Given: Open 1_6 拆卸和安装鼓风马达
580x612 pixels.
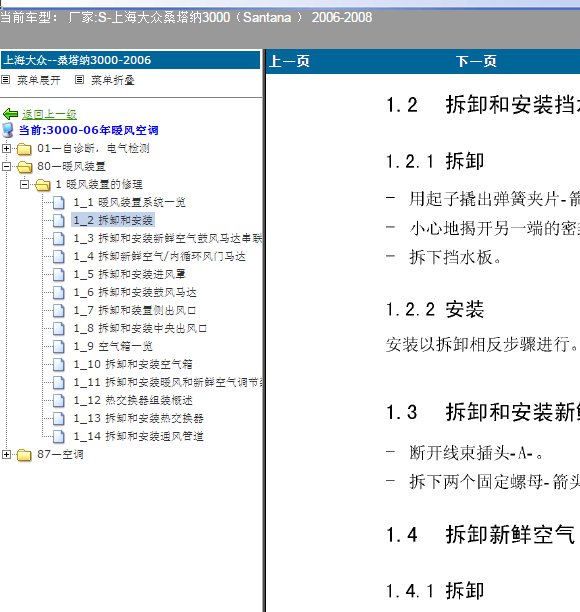Looking at the screenshot, I should tap(135, 292).
